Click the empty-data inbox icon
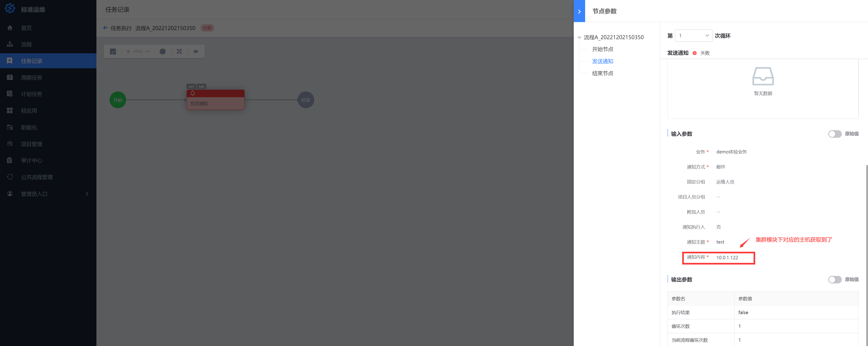This screenshot has height=346, width=868. pos(763,76)
